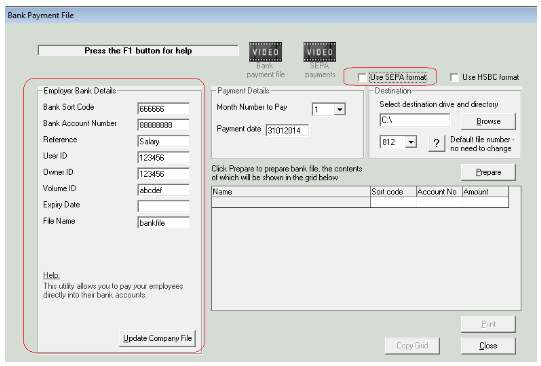Screen dimensions: 541x366
Task: Click the Account No column header
Action: pyautogui.click(x=439, y=192)
